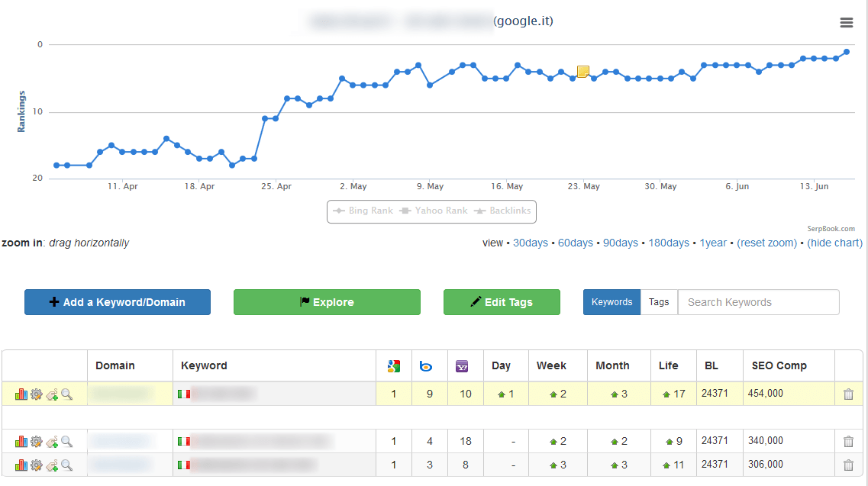Viewport: 868px width, 486px height.
Task: Click the last data point on chart
Action: pos(847,52)
